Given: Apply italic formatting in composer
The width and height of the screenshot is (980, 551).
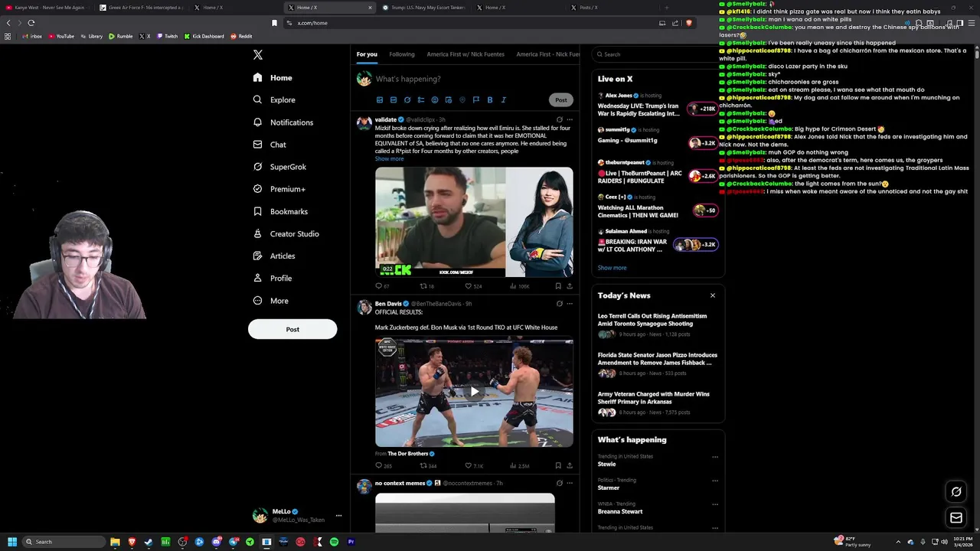Looking at the screenshot, I should click(x=504, y=99).
